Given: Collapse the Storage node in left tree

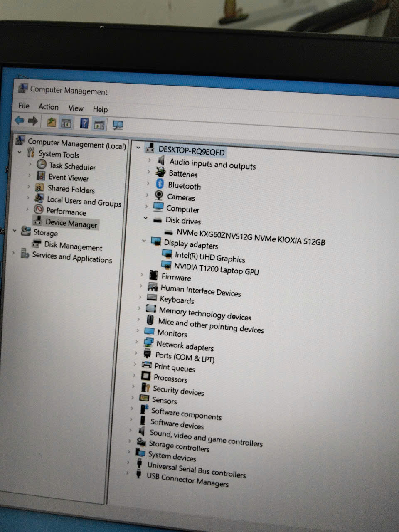Looking at the screenshot, I should [x=15, y=230].
